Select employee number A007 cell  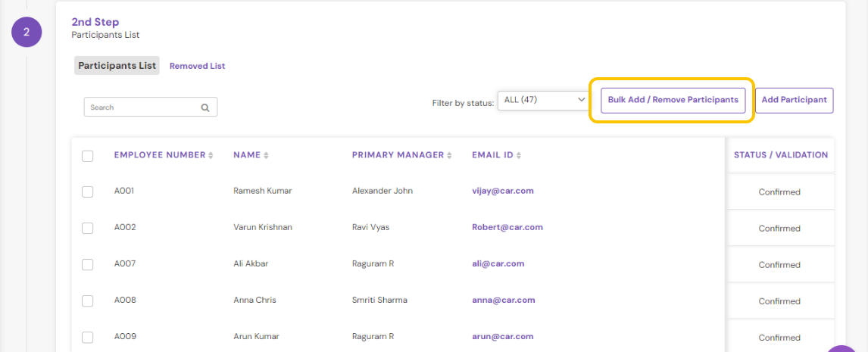(124, 264)
